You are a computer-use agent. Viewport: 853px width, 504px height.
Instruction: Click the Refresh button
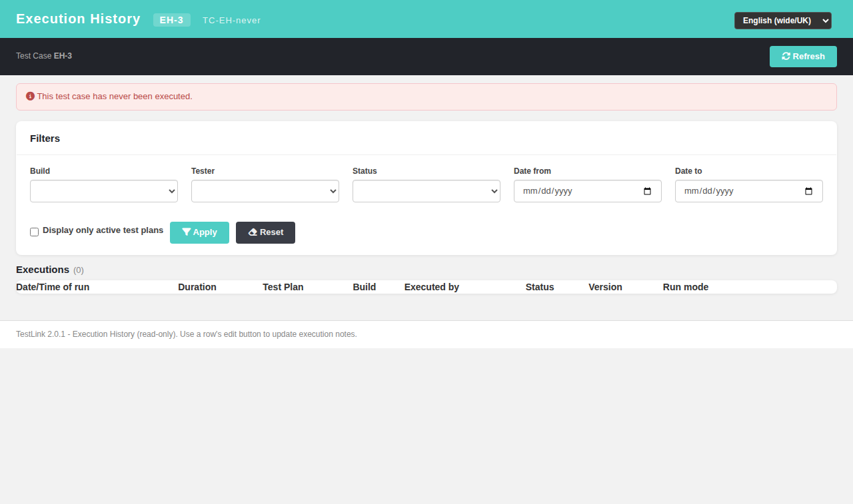pyautogui.click(x=803, y=57)
